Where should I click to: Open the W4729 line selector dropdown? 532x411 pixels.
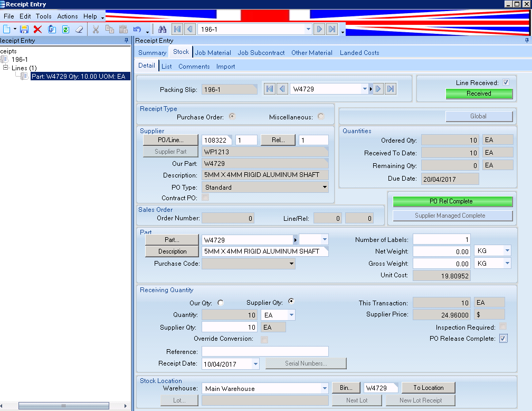click(x=365, y=89)
